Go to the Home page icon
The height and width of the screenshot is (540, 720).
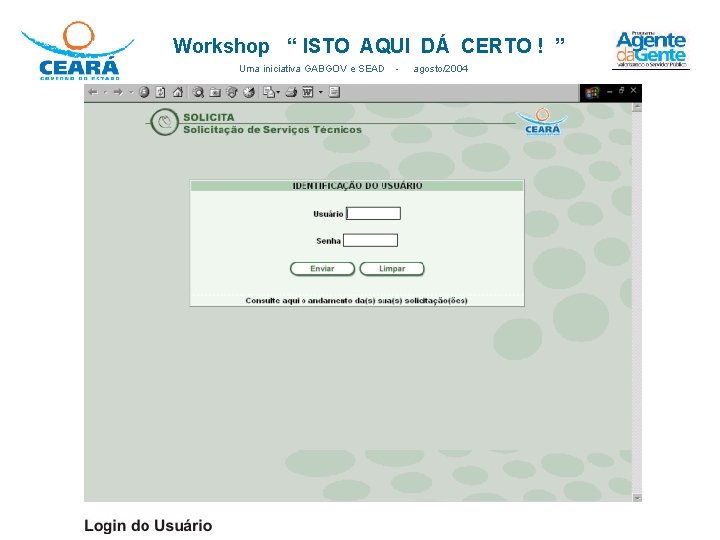[178, 92]
